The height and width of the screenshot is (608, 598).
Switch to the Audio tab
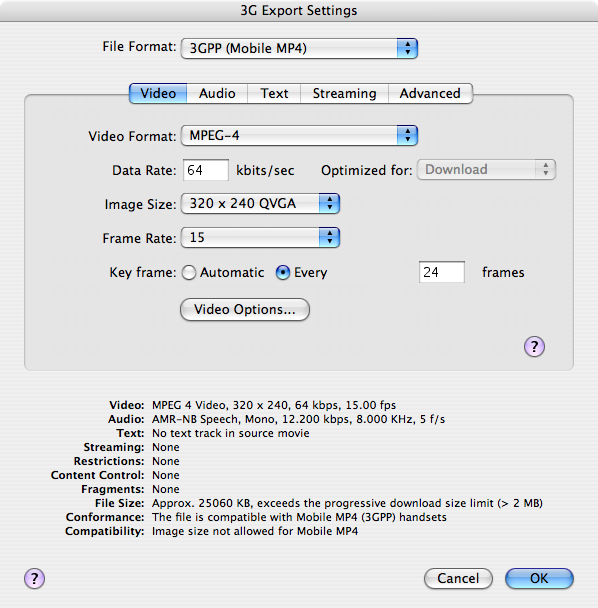(217, 93)
